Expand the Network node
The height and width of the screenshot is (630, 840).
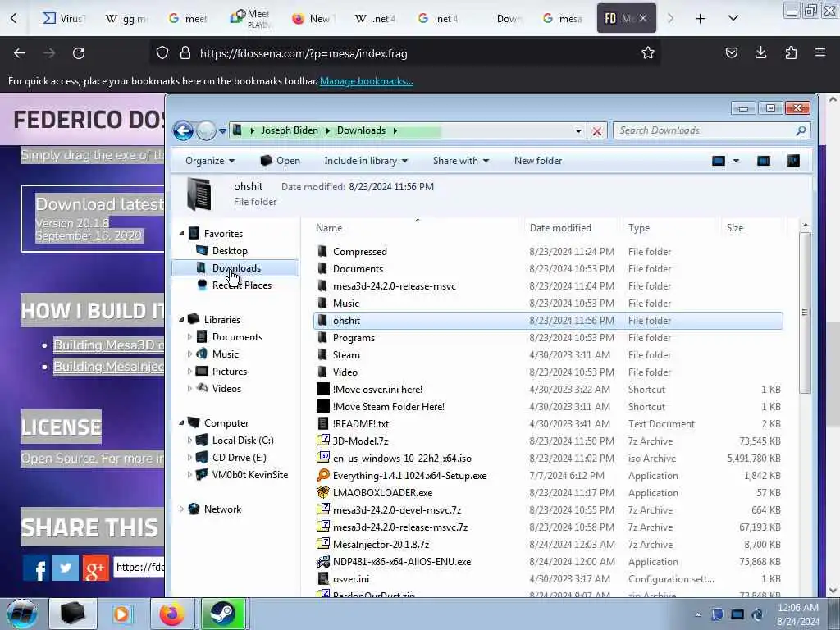[x=181, y=509]
